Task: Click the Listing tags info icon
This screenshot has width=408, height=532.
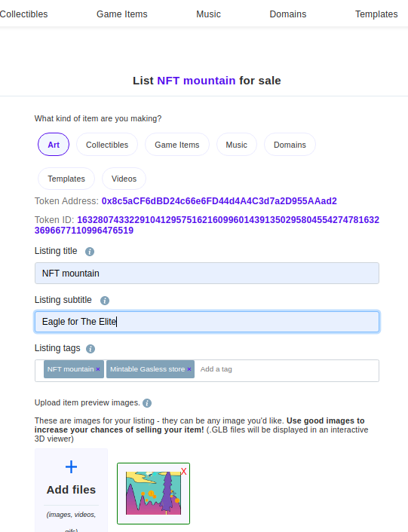Action: pyautogui.click(x=90, y=348)
